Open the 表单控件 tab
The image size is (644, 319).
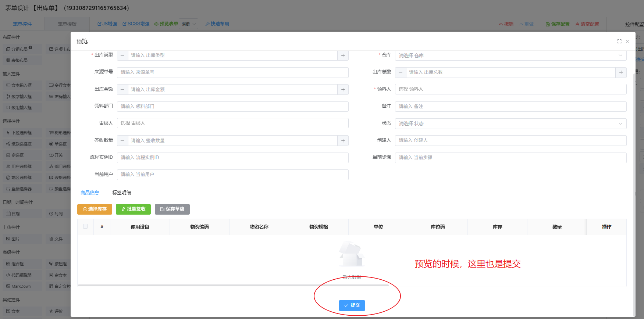click(22, 24)
